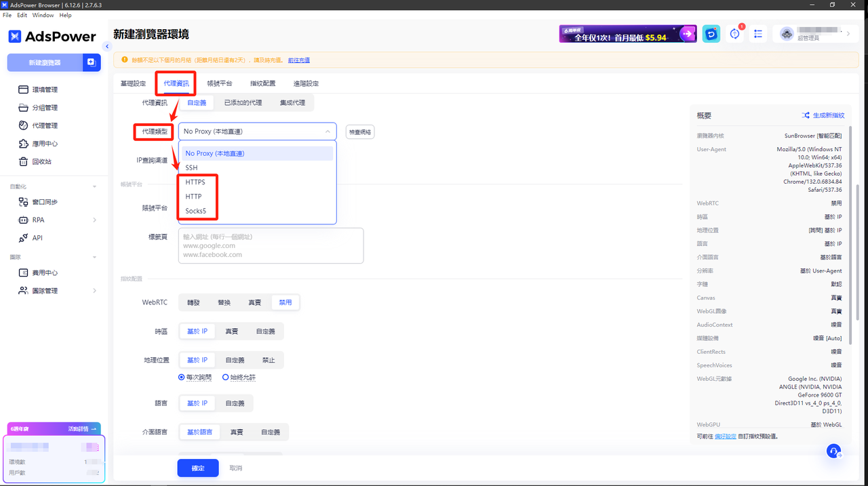Select the 始終允許 radio button
This screenshot has width=868, height=486.
pos(226,377)
